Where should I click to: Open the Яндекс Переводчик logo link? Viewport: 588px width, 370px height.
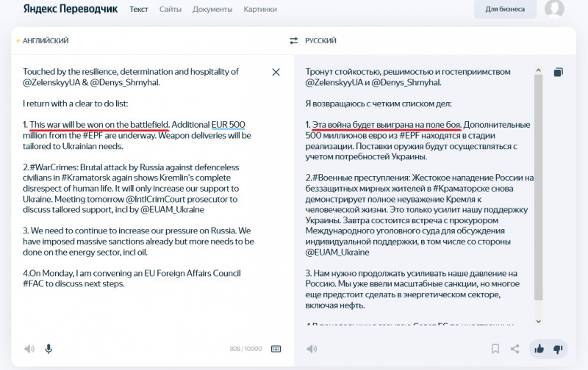tap(70, 9)
